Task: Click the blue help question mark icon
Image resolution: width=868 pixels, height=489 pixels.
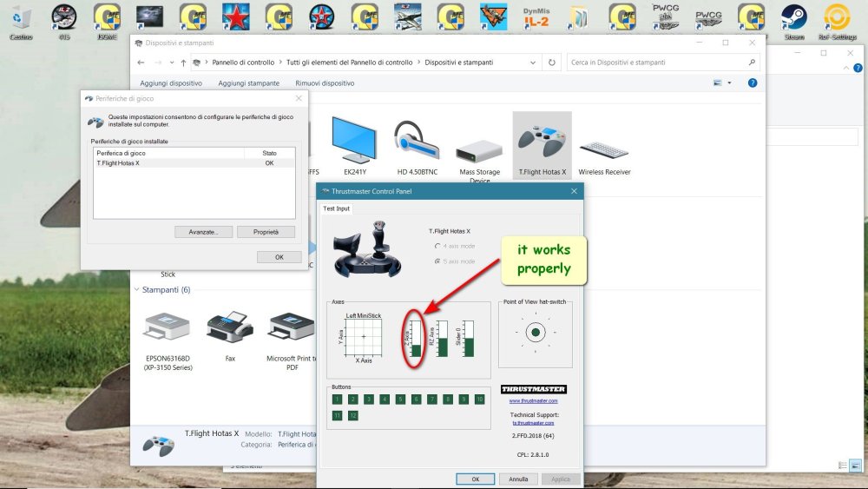Action: coord(753,83)
